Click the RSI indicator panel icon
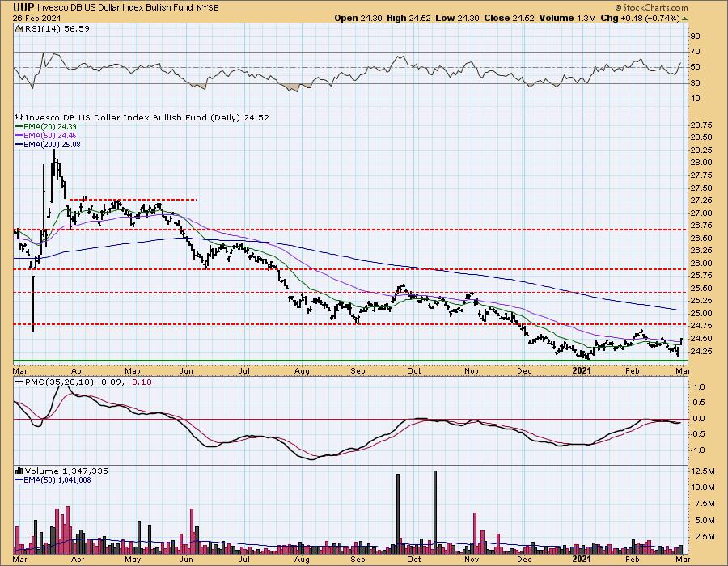The width and height of the screenshot is (728, 566). [19, 29]
